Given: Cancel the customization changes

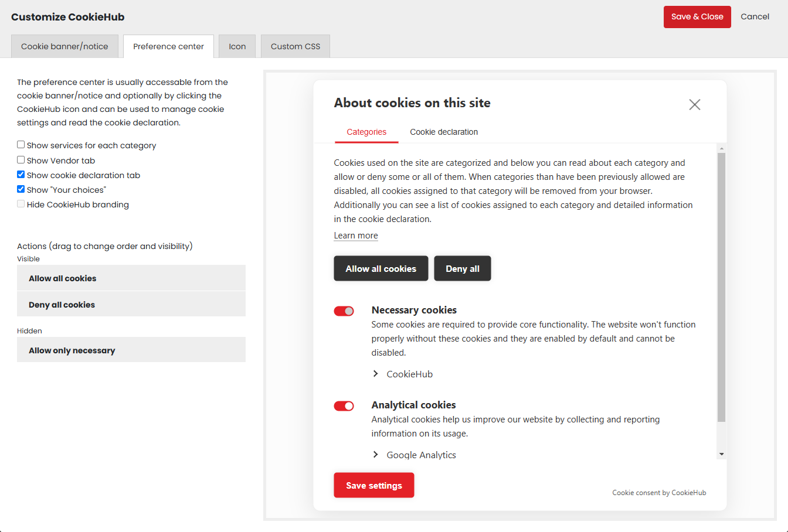Looking at the screenshot, I should click(x=755, y=17).
